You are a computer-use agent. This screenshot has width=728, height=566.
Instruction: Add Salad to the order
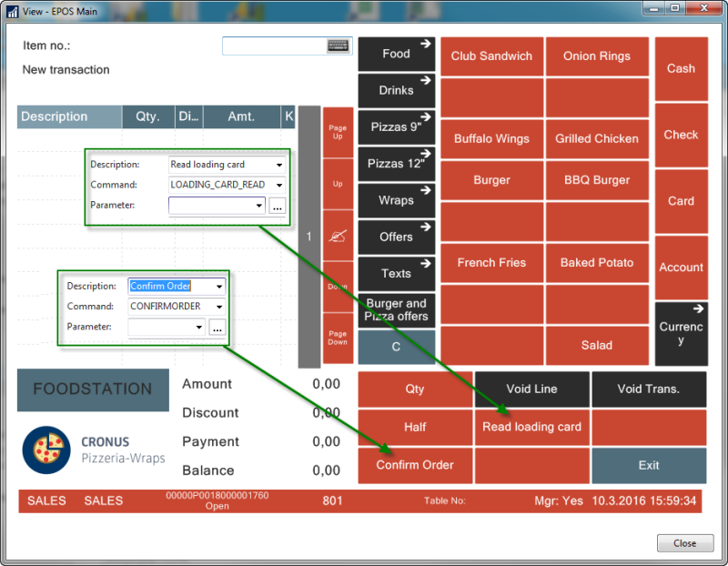597,346
